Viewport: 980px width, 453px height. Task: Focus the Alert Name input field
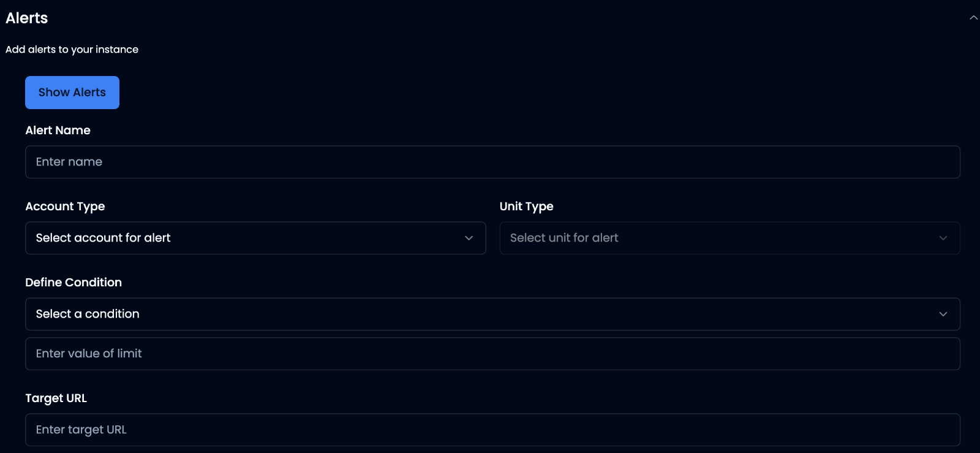pos(492,162)
